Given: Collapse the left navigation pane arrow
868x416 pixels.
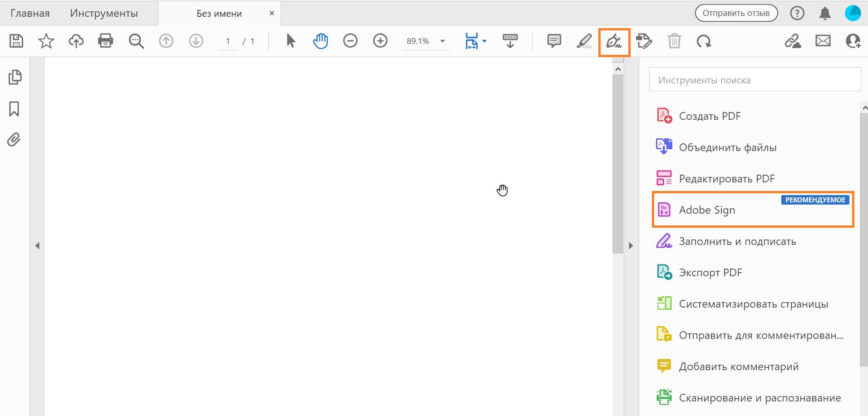Looking at the screenshot, I should coord(37,245).
